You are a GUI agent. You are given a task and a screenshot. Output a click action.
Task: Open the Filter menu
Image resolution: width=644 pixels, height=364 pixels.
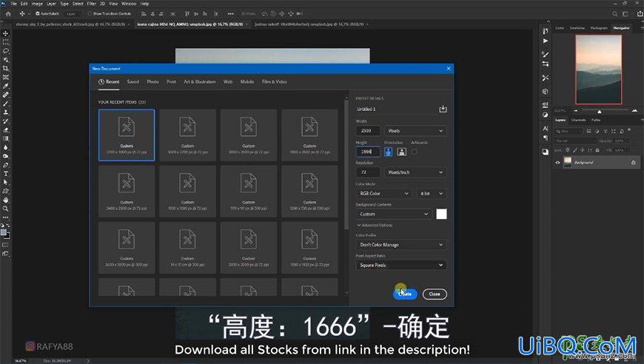point(92,3)
